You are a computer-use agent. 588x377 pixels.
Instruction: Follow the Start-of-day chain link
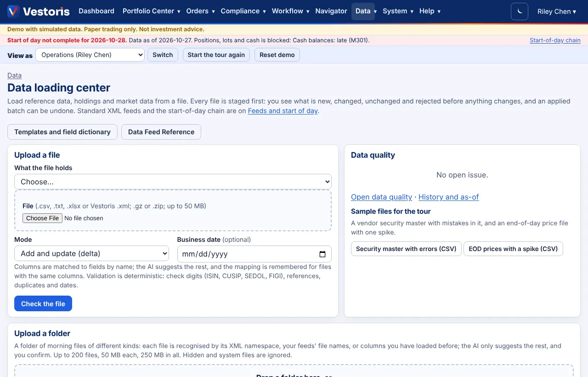(555, 40)
